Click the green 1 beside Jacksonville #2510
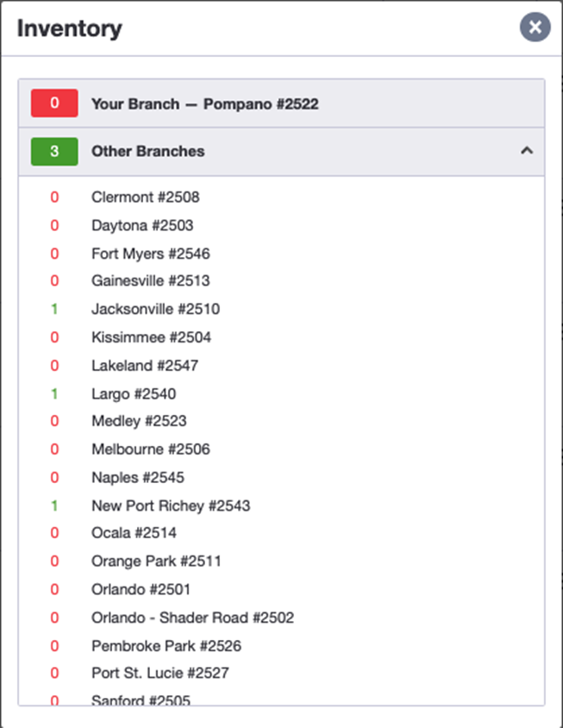This screenshot has width=563, height=728. point(53,309)
